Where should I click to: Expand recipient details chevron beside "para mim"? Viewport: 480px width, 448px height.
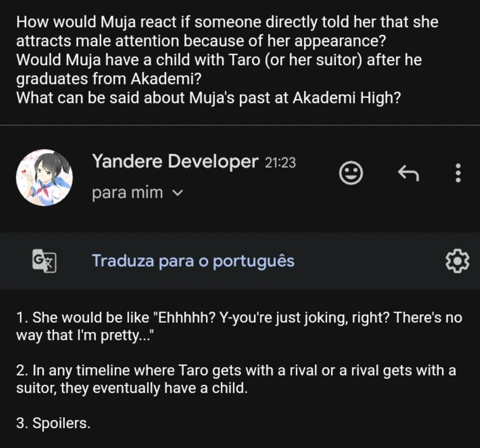pos(178,193)
